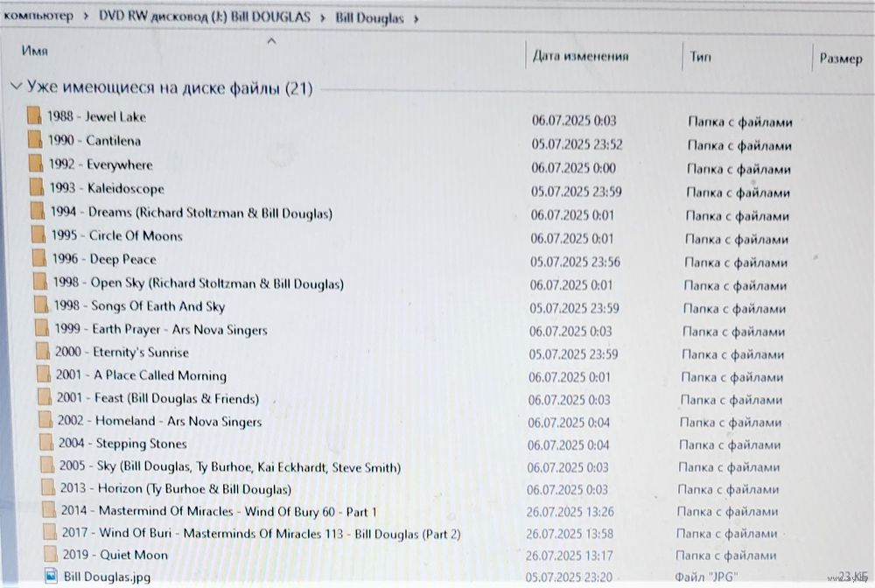Click the folder icon for 1999 - Earth Prayer
875x588 pixels.
click(x=42, y=328)
